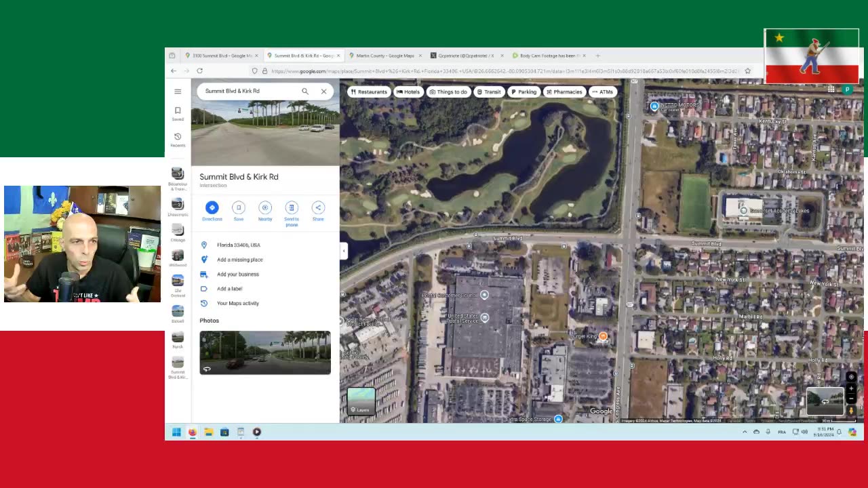Click the search magnifier icon
The height and width of the screenshot is (488, 868).
(x=305, y=91)
